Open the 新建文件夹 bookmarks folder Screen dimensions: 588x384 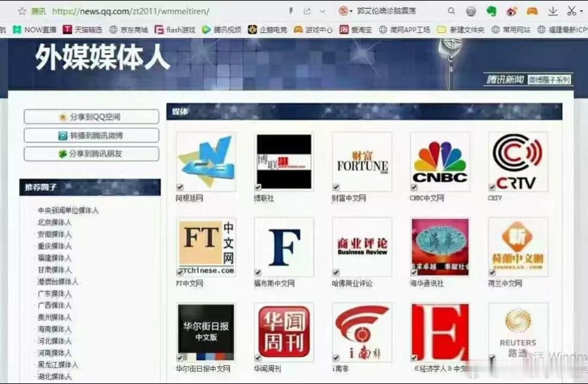[461, 29]
